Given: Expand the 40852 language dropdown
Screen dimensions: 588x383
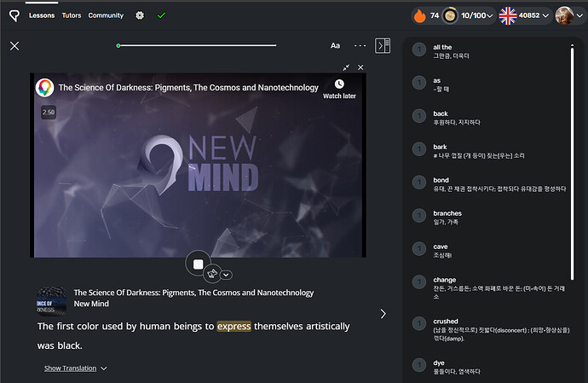Looking at the screenshot, I should (x=545, y=15).
